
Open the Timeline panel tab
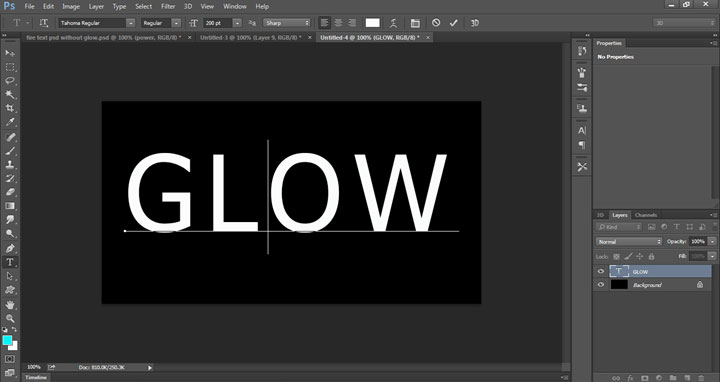tap(36, 377)
